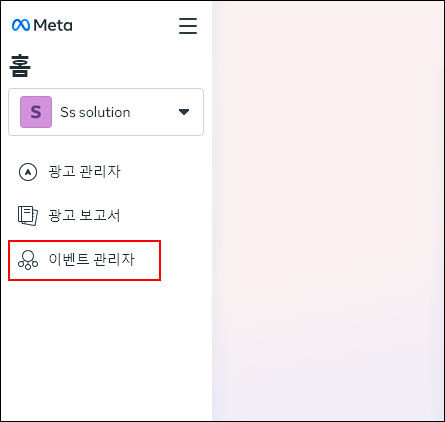Viewport: 445px width, 422px height.
Task: Expand the Ss solution dropdown arrow
Action: coord(184,112)
